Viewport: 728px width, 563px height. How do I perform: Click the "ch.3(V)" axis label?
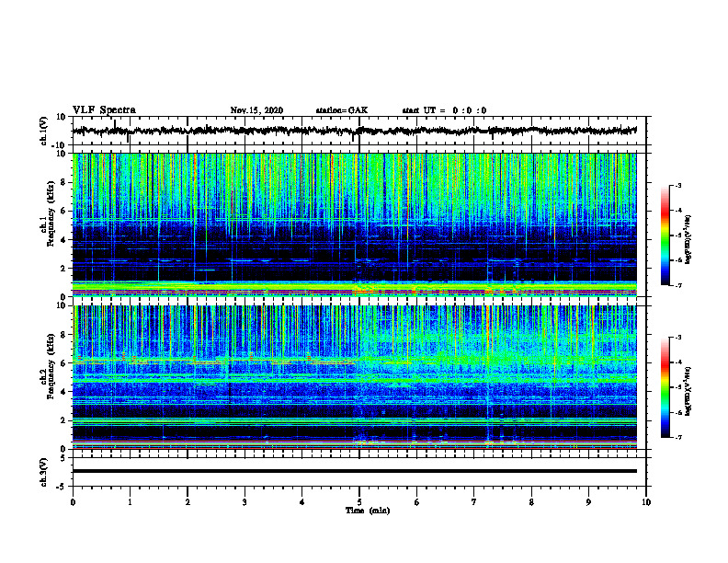(x=44, y=472)
